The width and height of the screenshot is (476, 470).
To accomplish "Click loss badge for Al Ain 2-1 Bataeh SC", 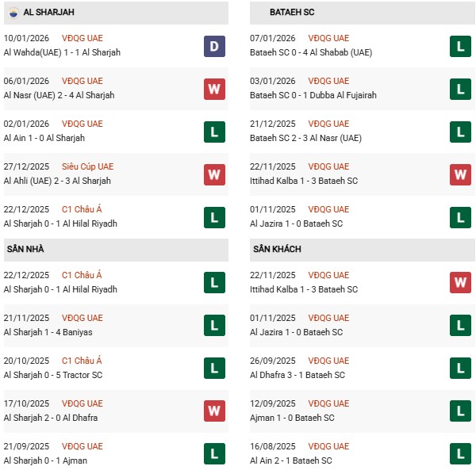I will tap(460, 453).
